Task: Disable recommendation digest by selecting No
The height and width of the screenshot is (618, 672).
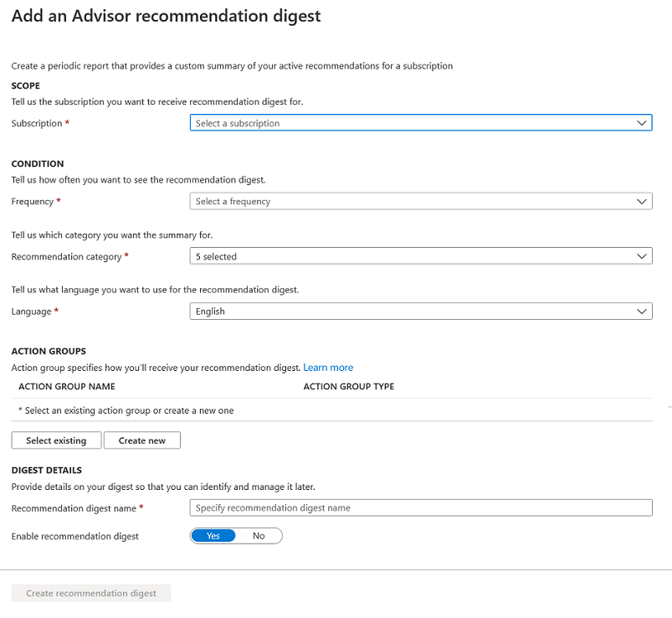Action: coord(259,536)
